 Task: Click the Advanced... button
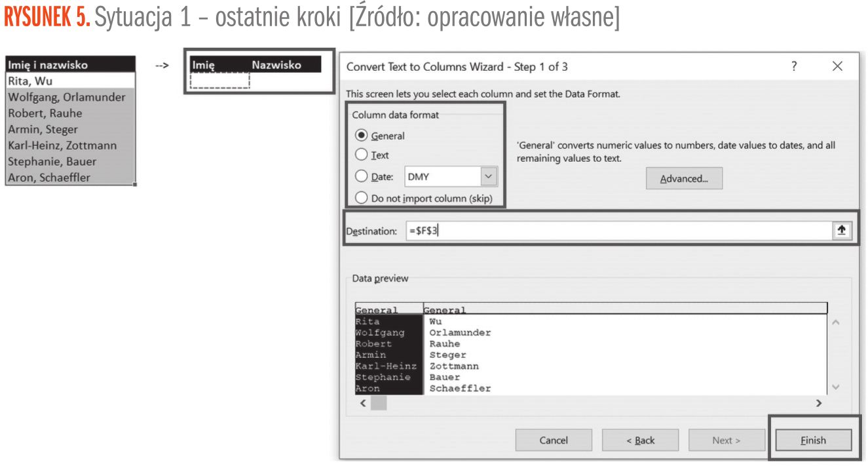tap(683, 178)
